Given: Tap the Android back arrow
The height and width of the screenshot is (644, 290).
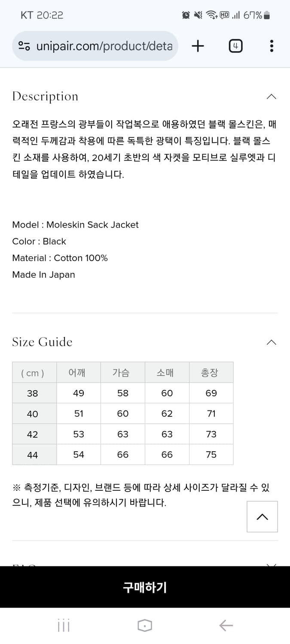Looking at the screenshot, I should pos(226,626).
